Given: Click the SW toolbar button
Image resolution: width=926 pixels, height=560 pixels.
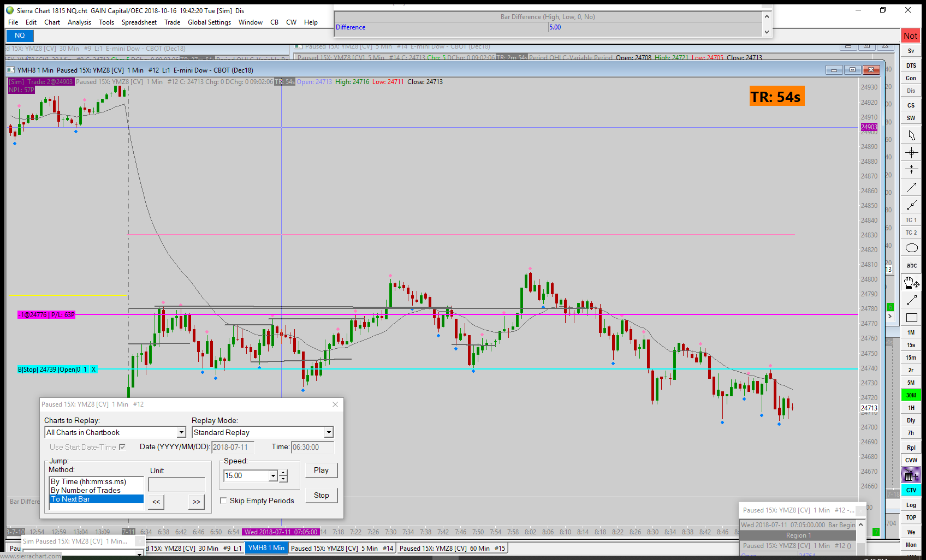Looking at the screenshot, I should point(911,118).
